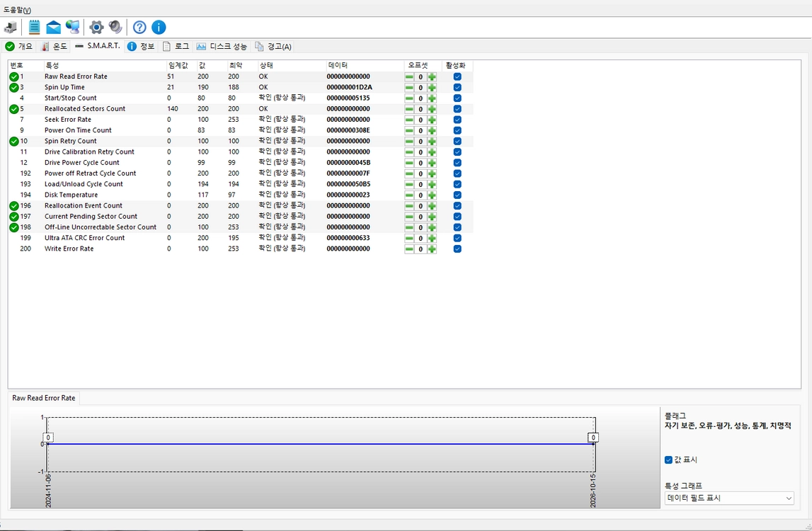Click green status icon for Reallocated Sectors Count

pyautogui.click(x=14, y=109)
